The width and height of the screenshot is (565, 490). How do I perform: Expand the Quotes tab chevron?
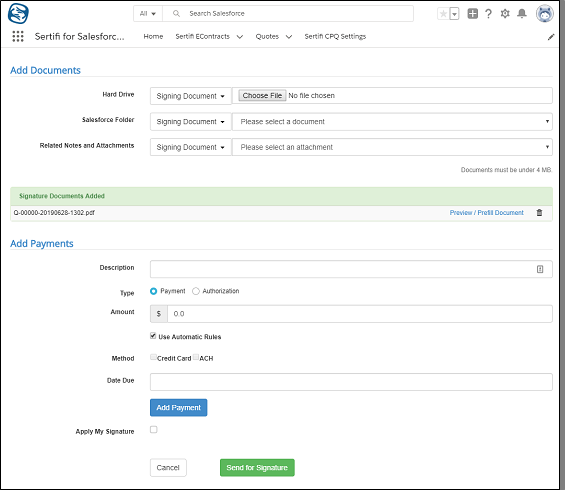(x=289, y=37)
